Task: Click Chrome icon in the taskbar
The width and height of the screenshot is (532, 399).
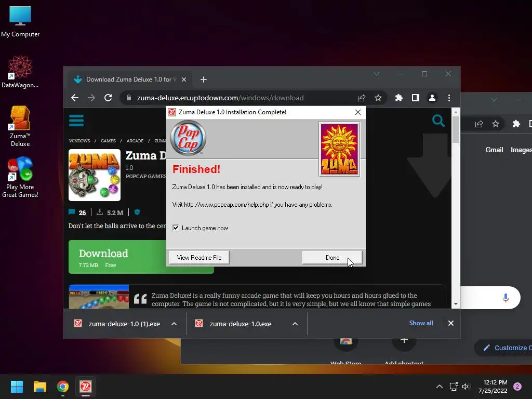Action: tap(63, 387)
